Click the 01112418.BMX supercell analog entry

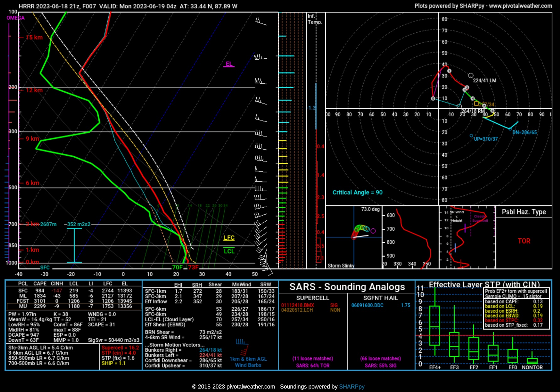297,305
